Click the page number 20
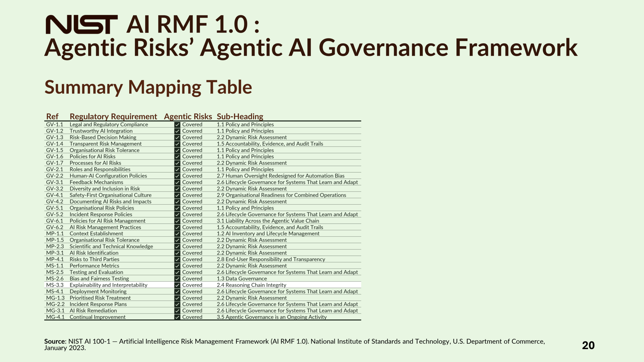644x362 pixels. click(x=588, y=345)
